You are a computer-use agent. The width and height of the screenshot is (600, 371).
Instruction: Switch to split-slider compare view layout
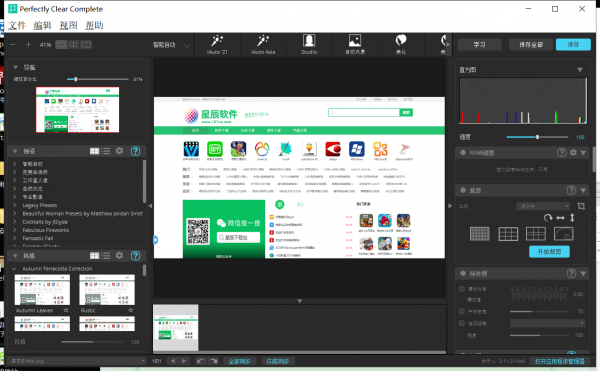86,45
